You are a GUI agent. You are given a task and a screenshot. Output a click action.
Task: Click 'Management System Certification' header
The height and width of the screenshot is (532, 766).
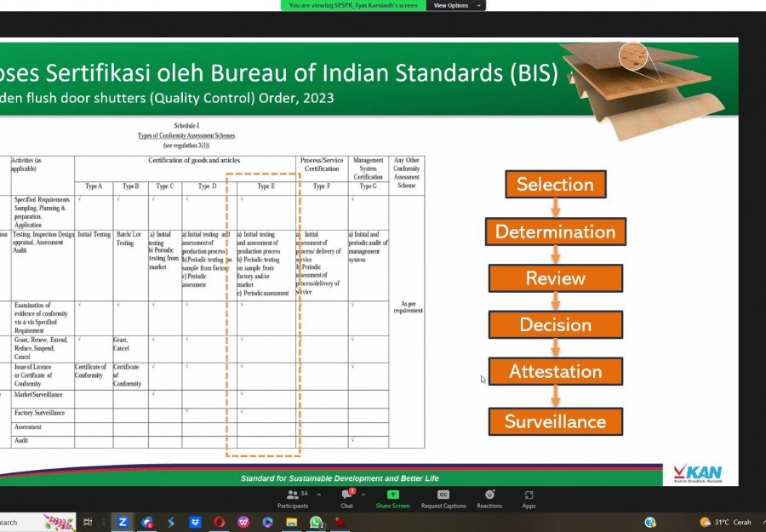click(x=369, y=169)
